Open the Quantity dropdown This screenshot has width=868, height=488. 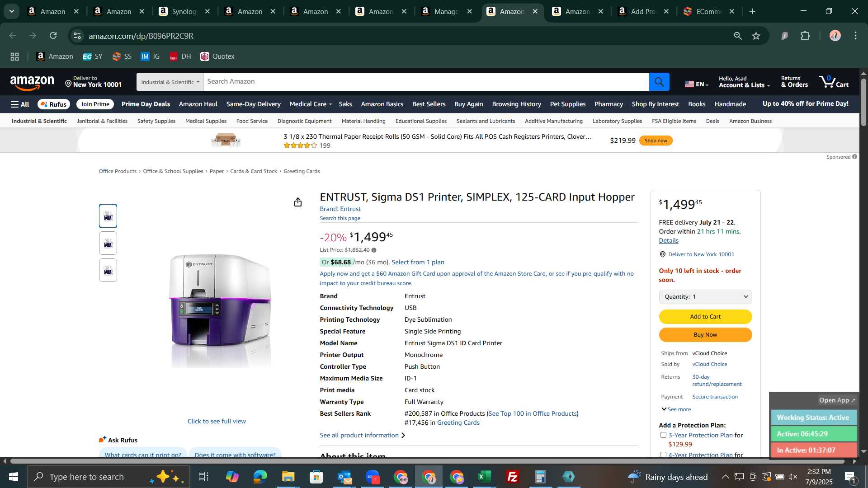click(705, 297)
